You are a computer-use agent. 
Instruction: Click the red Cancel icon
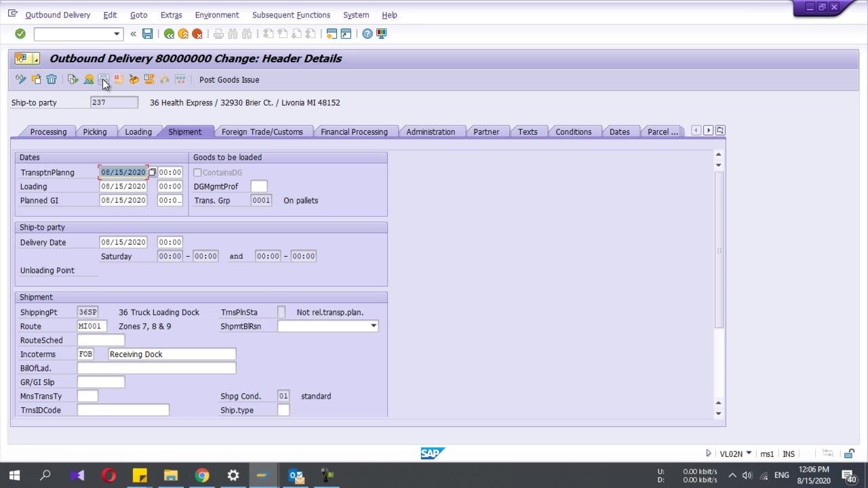(197, 34)
